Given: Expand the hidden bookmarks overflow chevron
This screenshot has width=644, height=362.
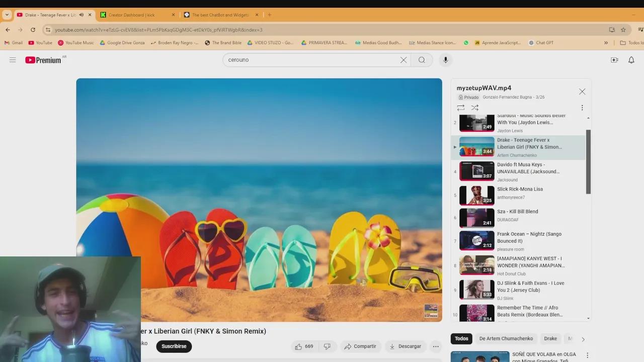Looking at the screenshot, I should click(606, 43).
